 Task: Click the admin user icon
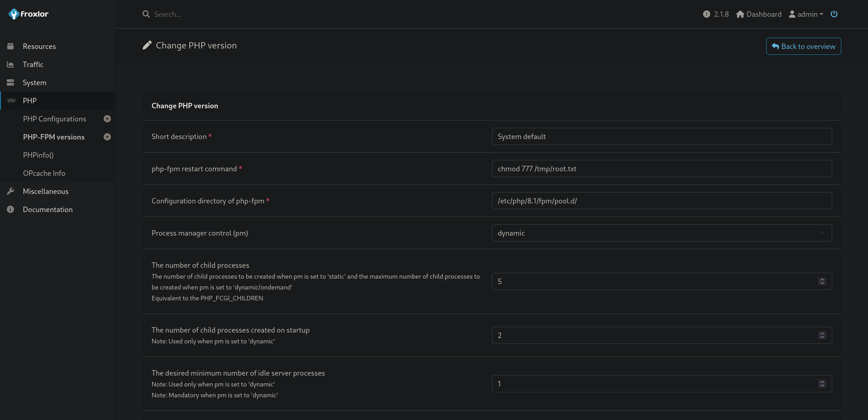(792, 14)
